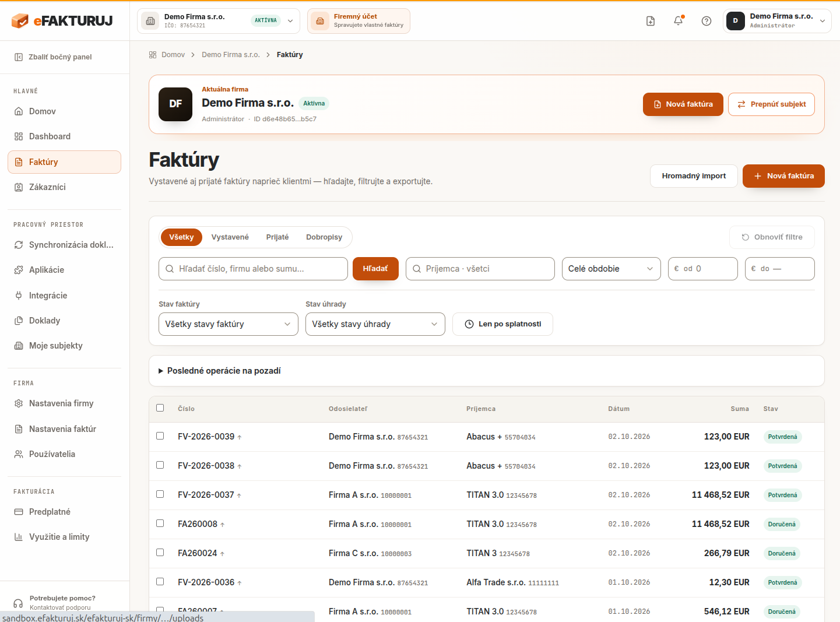The image size is (840, 622).
Task: Open the Všetky stavy úhrady dropdown
Action: [x=375, y=324]
